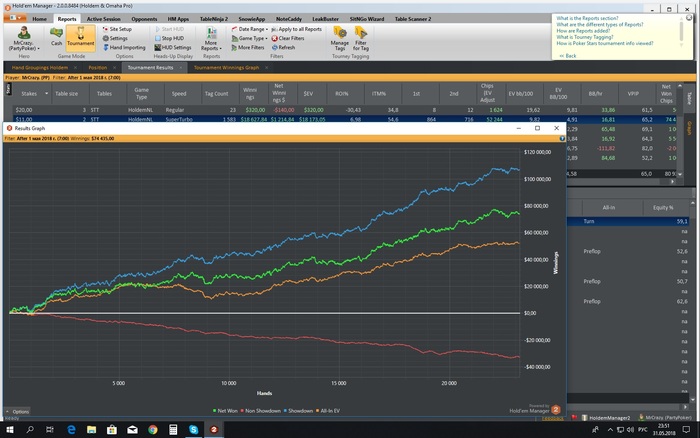Open 'How are Reports added?' help link
The height and width of the screenshot is (438, 700).
click(583, 31)
